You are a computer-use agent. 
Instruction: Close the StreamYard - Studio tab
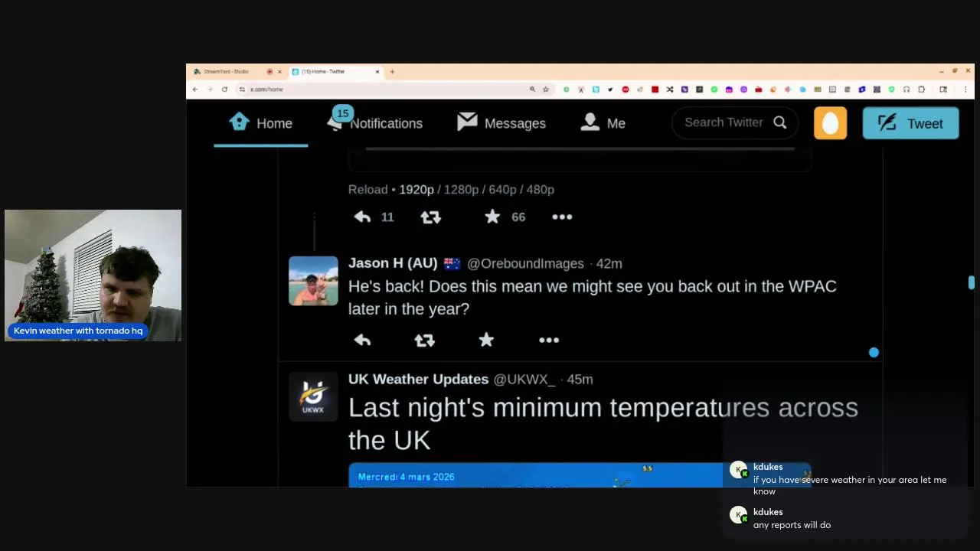(x=279, y=71)
